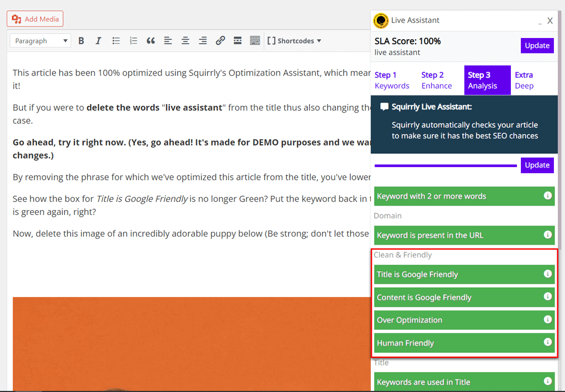Close the Live Assistant panel
This screenshot has height=392, width=565.
(550, 21)
